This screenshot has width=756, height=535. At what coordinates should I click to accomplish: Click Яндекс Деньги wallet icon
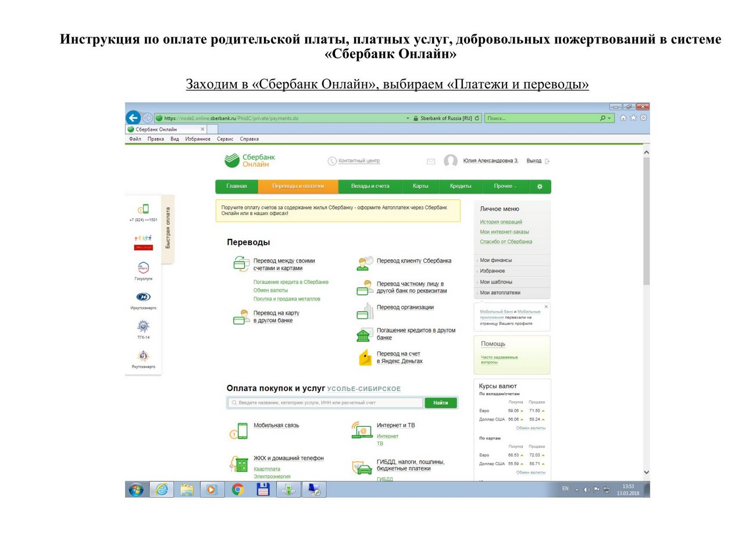click(365, 358)
